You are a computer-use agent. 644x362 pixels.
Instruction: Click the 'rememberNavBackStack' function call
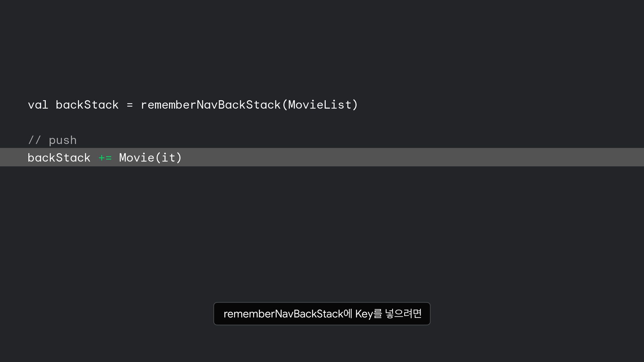210,105
